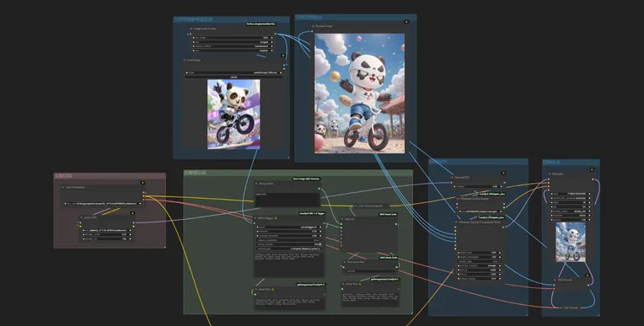
Task: Click orange badge icon on VAE Encode node
Action: (588, 275)
